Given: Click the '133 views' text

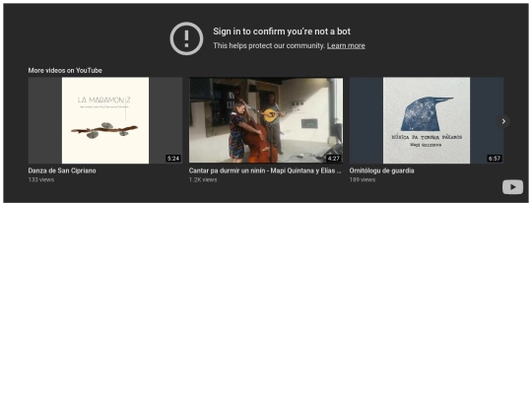Looking at the screenshot, I should [41, 180].
